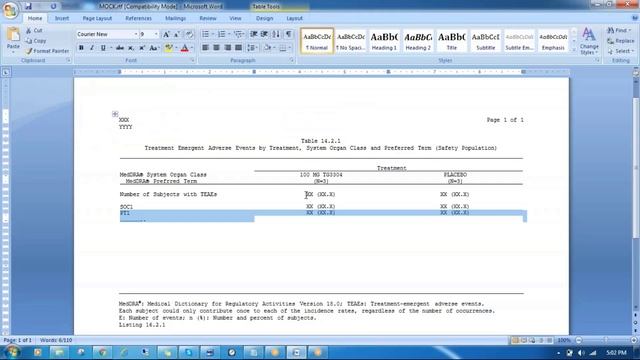The image size is (640, 360).
Task: Open the Insert ribbon tab
Action: pos(62,18)
